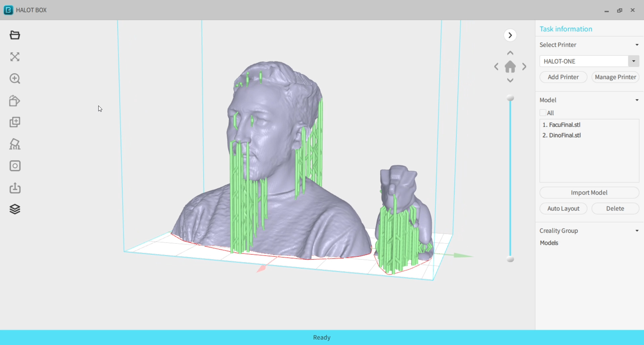
Task: Open the Support generation tool
Action: tap(15, 144)
